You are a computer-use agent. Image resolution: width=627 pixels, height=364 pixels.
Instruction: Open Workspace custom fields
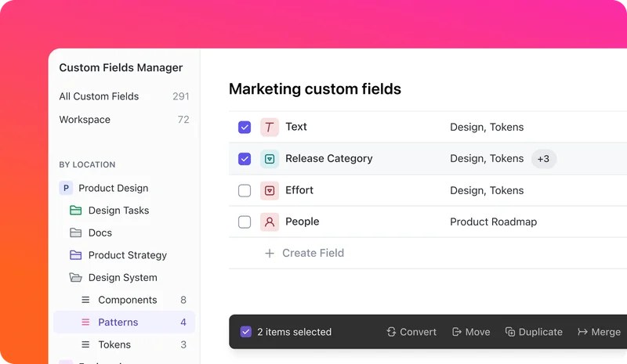click(85, 120)
